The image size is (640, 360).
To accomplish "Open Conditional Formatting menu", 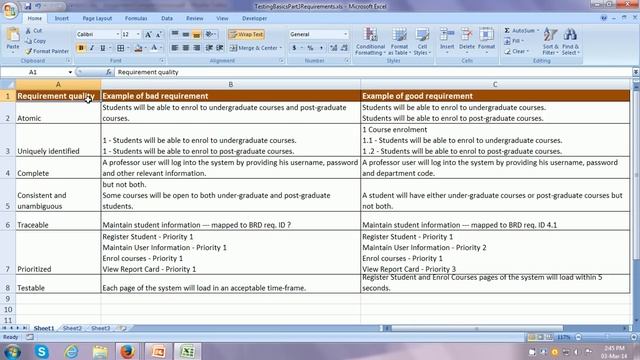I will (x=370, y=41).
